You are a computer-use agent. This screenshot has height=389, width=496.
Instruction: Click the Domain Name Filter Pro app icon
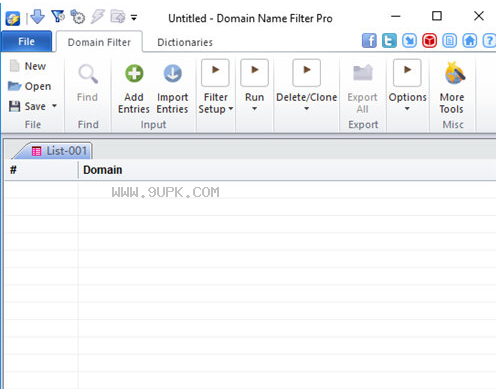(13, 18)
